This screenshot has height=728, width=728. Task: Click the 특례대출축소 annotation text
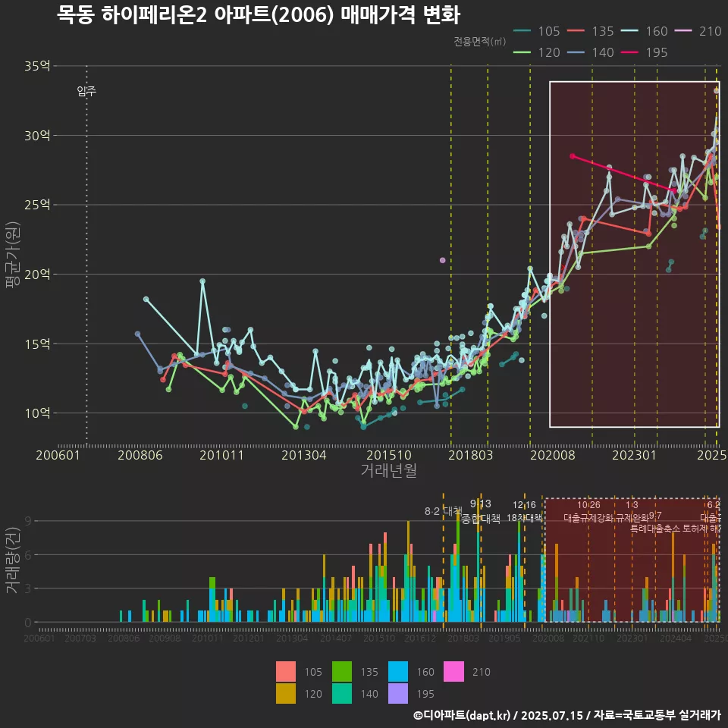coord(655,529)
